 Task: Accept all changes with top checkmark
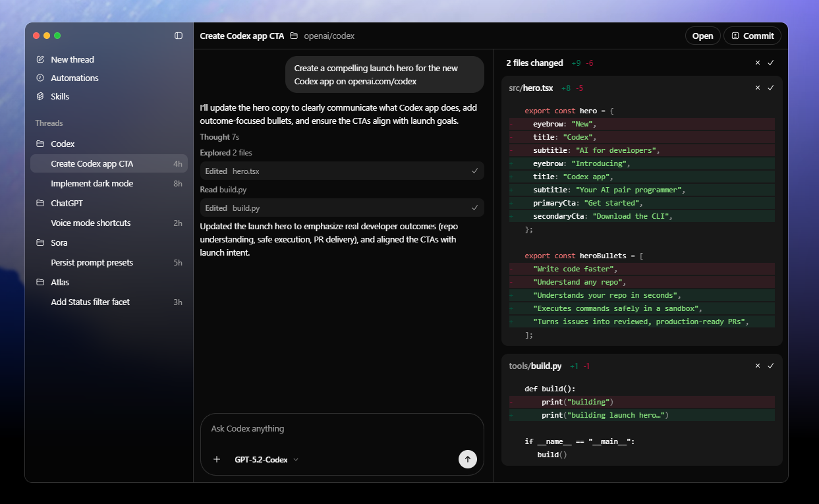click(771, 63)
